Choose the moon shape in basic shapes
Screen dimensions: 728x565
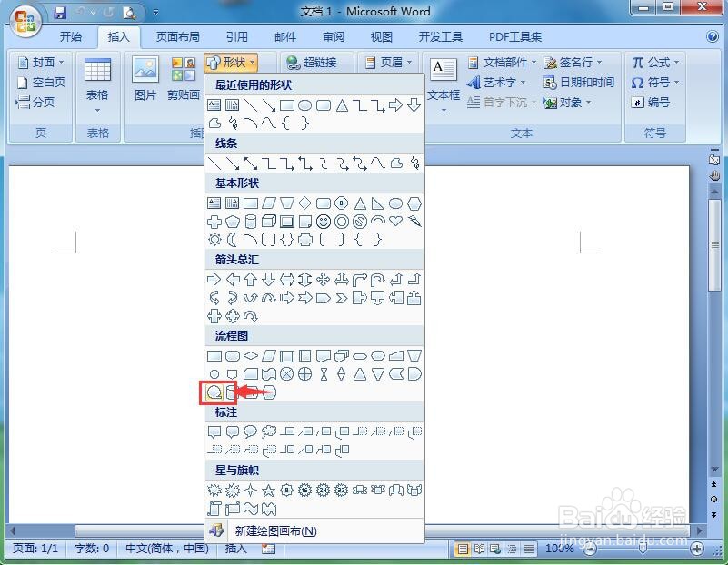232,240
